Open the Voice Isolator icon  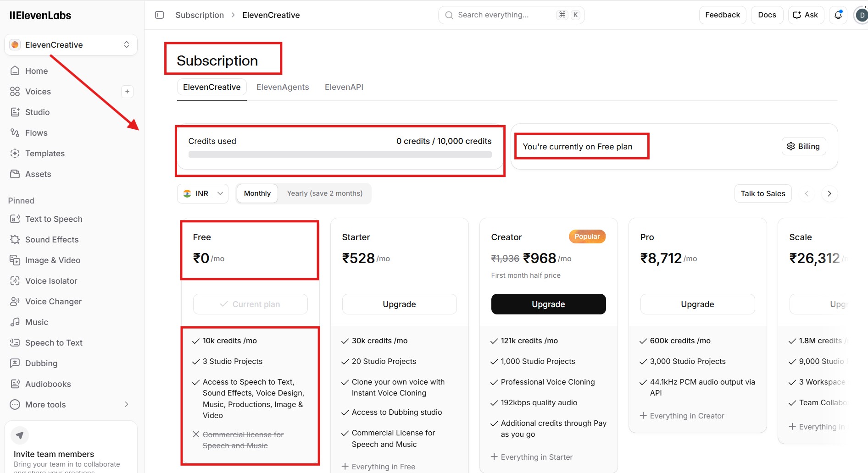tap(15, 280)
